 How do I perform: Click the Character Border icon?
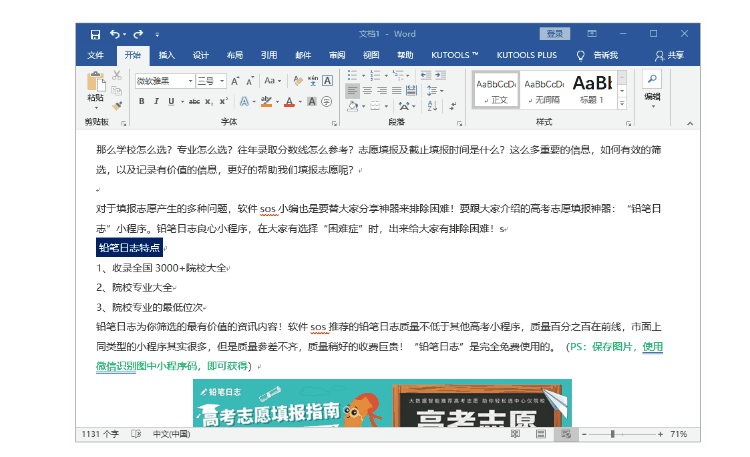[328, 81]
